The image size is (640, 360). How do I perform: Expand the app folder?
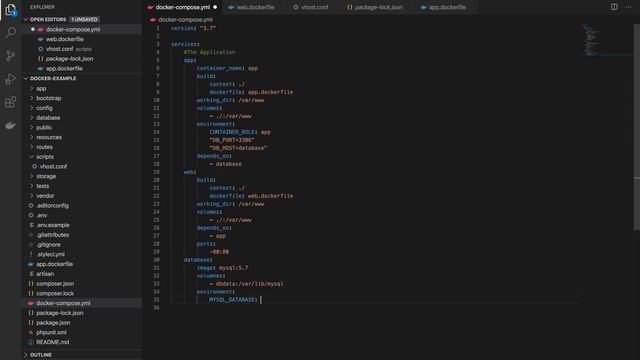click(x=82, y=89)
